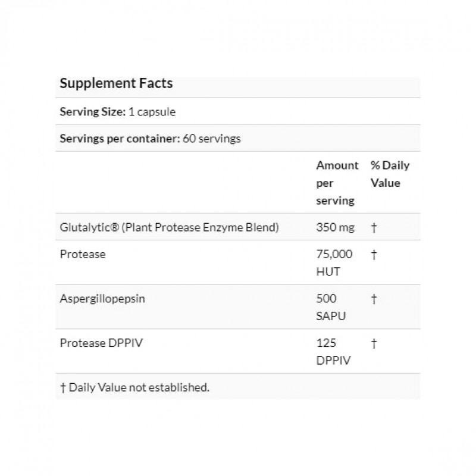Click the "60 servings" value
The height and width of the screenshot is (476, 476).
[212, 138]
